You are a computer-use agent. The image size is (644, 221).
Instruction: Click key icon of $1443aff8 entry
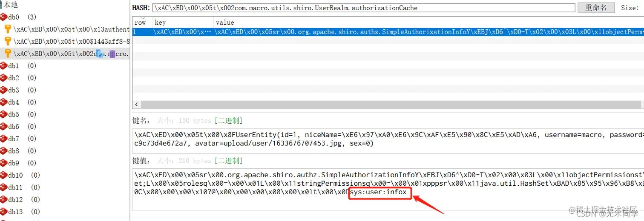pos(8,41)
